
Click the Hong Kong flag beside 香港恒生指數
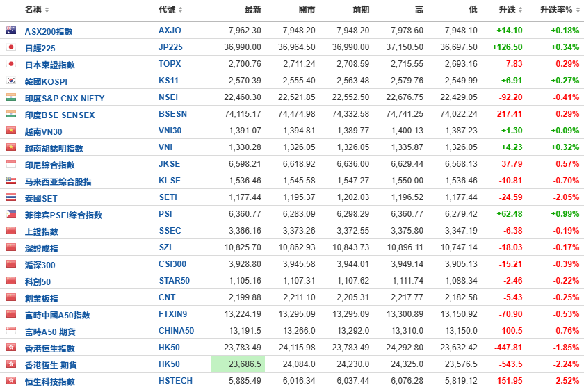pos(11,348)
